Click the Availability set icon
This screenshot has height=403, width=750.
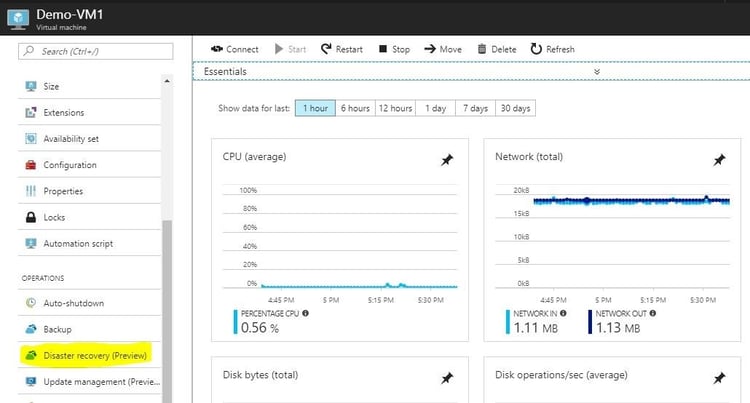[31, 139]
